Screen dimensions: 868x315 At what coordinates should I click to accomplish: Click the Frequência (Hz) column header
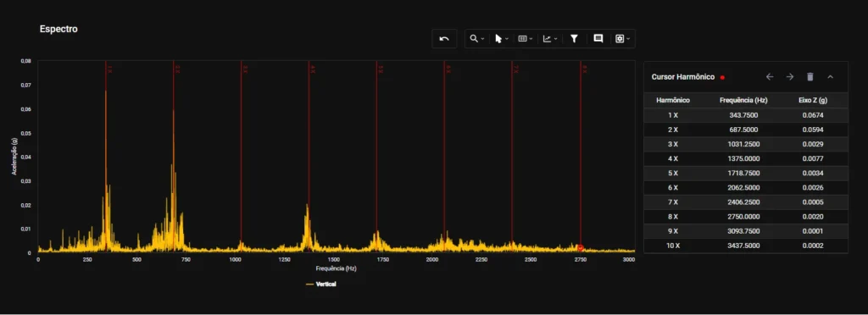click(x=743, y=101)
